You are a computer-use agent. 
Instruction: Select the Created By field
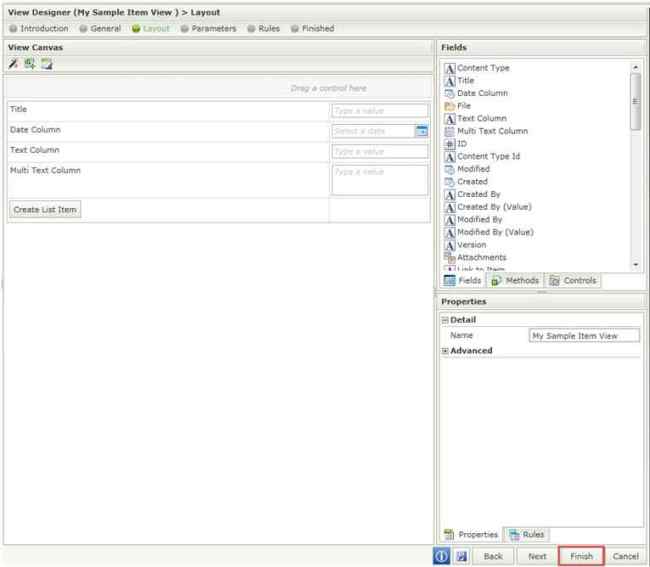click(x=473, y=194)
